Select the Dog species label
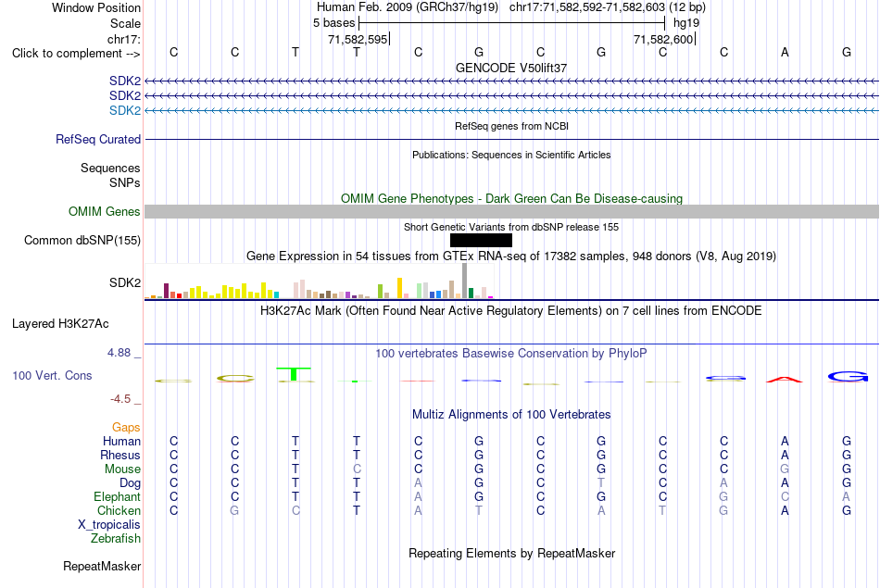 [x=131, y=483]
